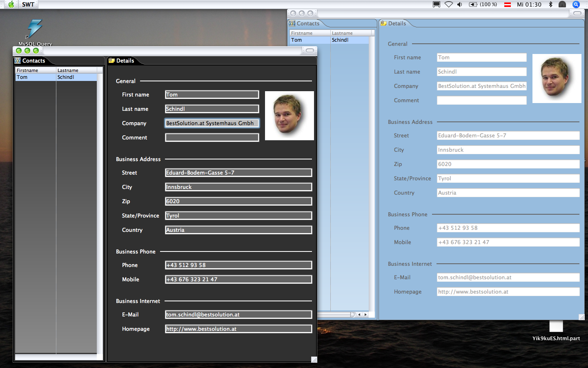Sort by Lastname column in dark window

coord(76,70)
